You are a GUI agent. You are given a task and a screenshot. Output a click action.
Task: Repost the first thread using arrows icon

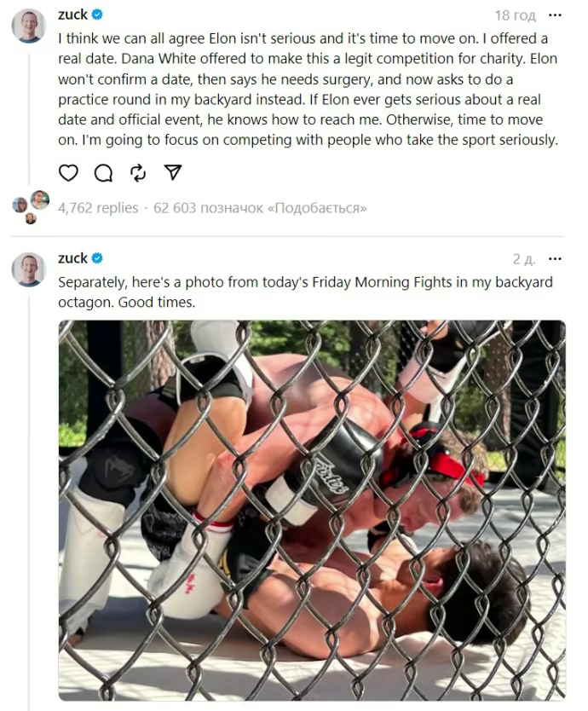pyautogui.click(x=138, y=173)
